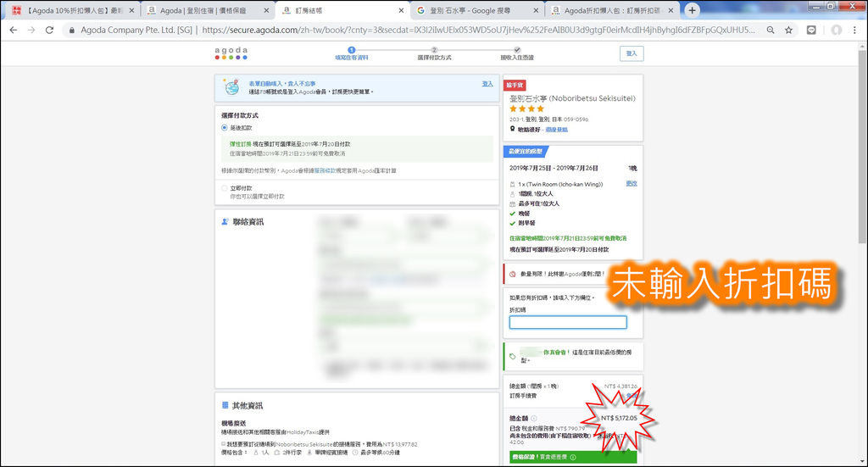Click step 2 選擇付款方式 in progress bar

pyautogui.click(x=434, y=53)
